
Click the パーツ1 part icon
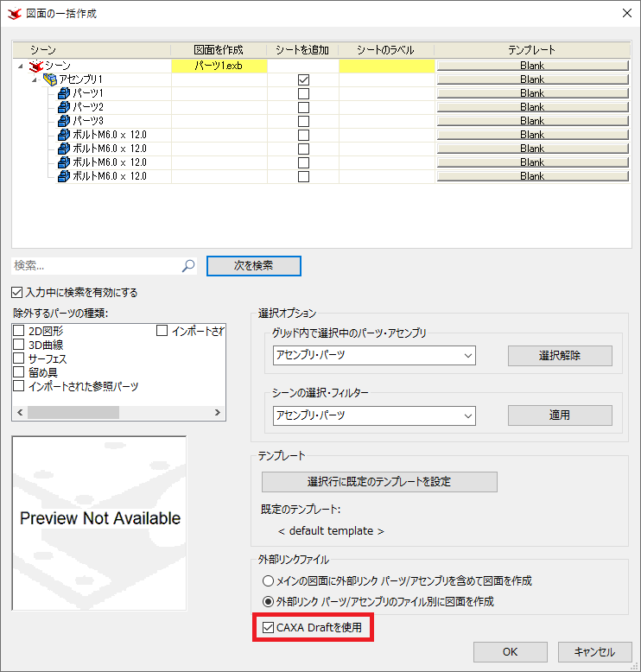click(x=64, y=93)
